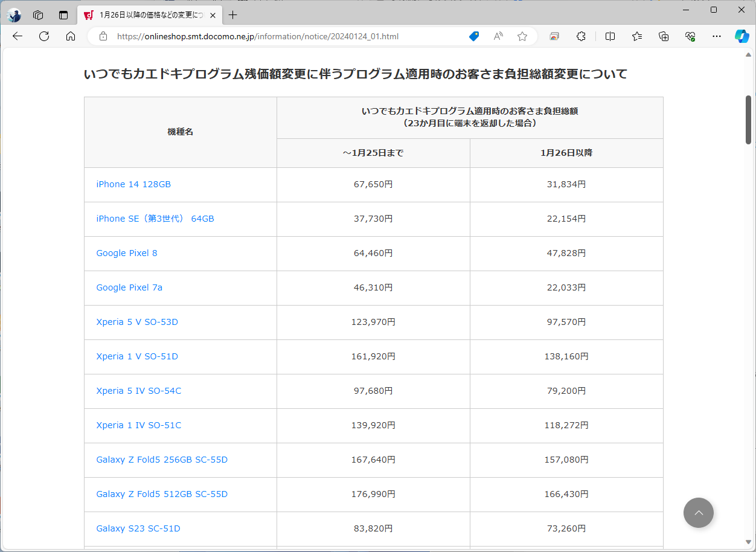Toggle favorite status with the star icon
756x552 pixels.
tap(522, 36)
